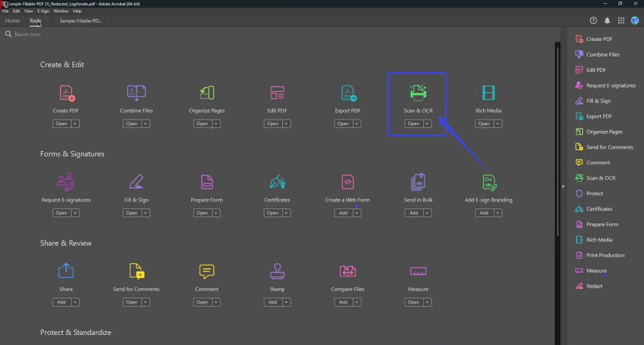Select the Prepare Form icon
Image resolution: width=644 pixels, height=345 pixels.
pos(207,182)
